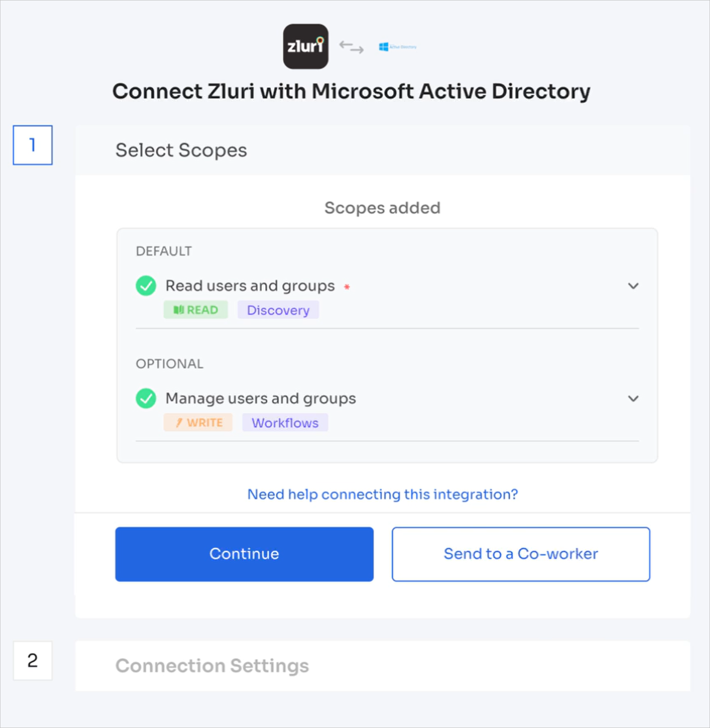Click the Zluri logo icon
710x728 pixels.
(x=305, y=47)
